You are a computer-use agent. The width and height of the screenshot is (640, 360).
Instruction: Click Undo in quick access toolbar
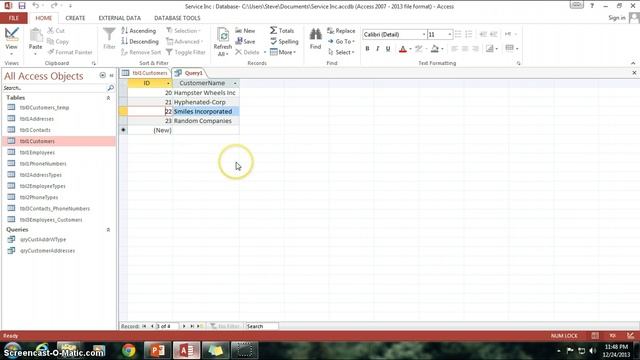pos(36,6)
